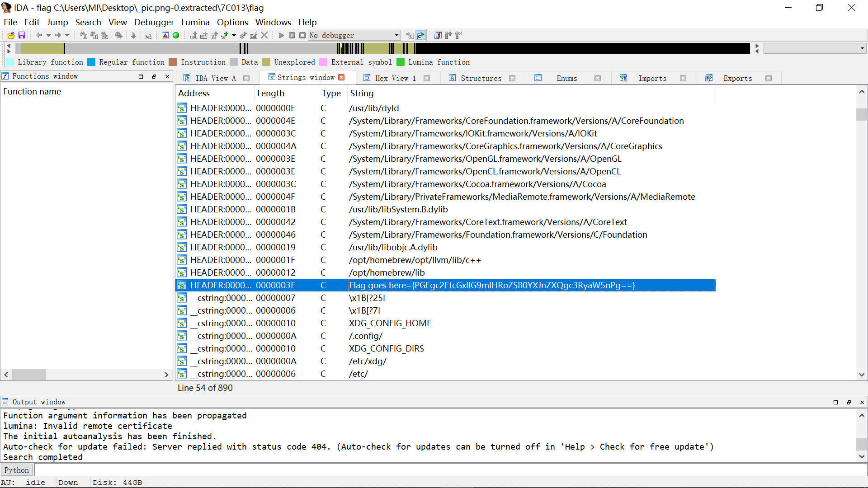Pause process with the pause button
This screenshot has width=868, height=488.
[x=292, y=35]
